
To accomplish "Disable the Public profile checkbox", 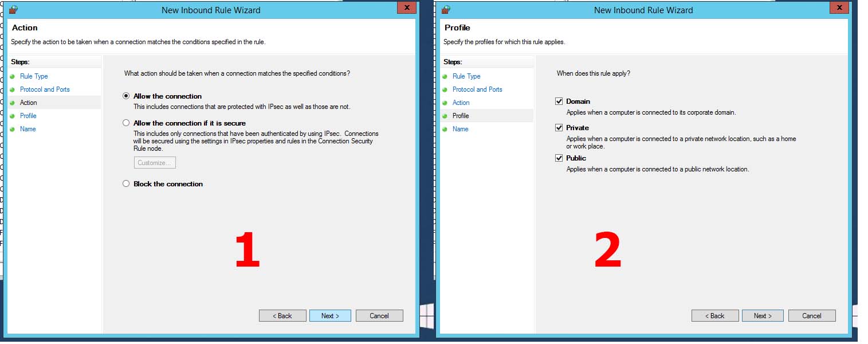I will 559,158.
